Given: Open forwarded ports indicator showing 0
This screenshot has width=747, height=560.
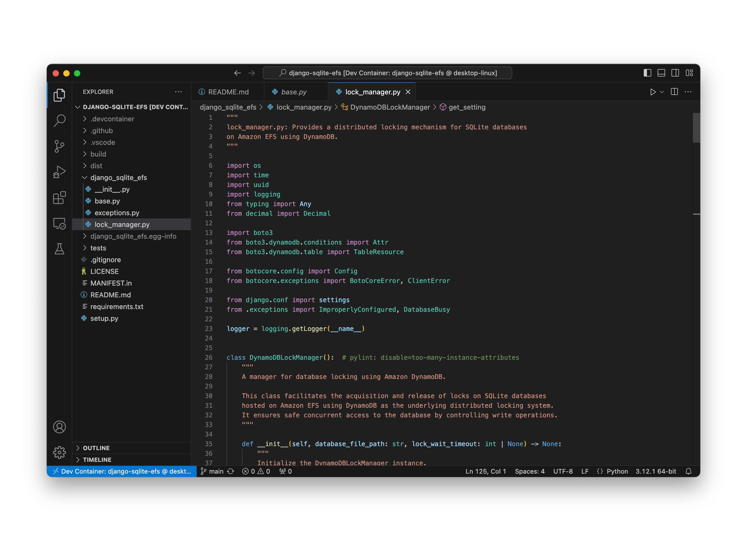Looking at the screenshot, I should tap(285, 471).
